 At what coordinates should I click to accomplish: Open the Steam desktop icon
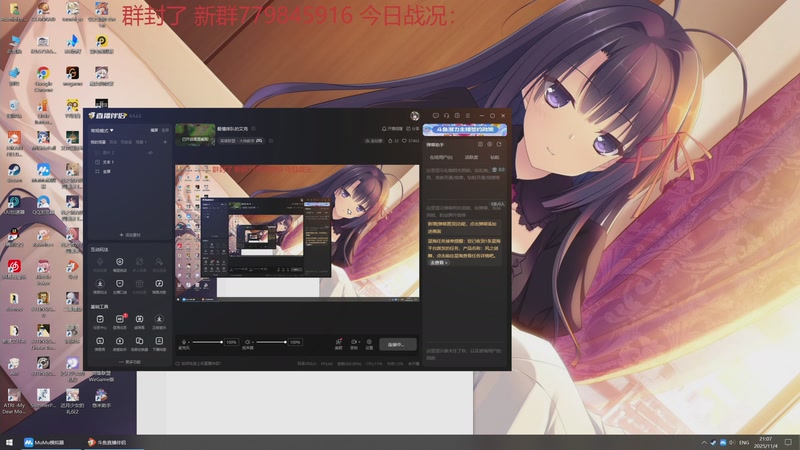tap(14, 173)
